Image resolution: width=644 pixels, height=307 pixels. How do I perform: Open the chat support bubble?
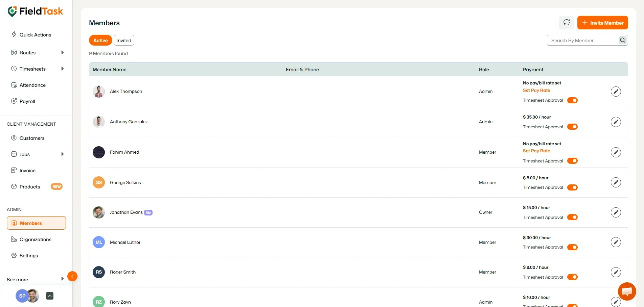pyautogui.click(x=627, y=291)
